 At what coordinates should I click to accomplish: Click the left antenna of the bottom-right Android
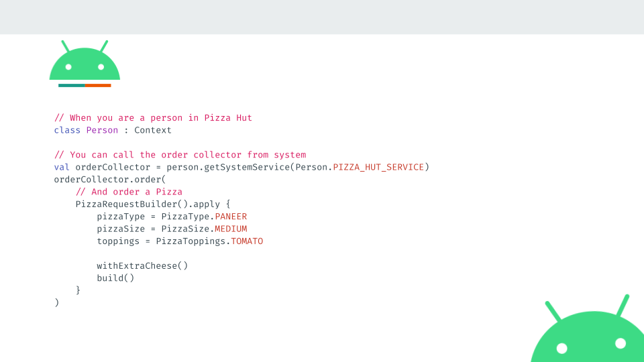tap(553, 311)
